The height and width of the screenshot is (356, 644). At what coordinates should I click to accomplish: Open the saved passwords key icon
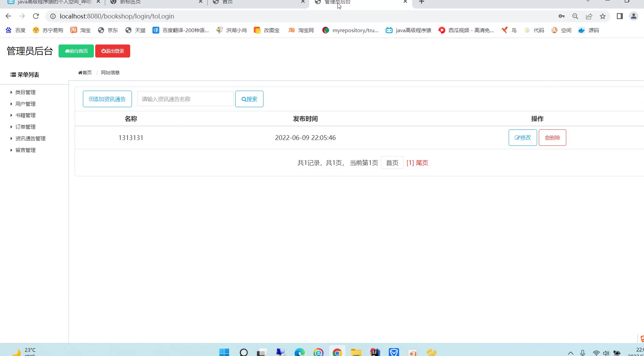coord(561,16)
